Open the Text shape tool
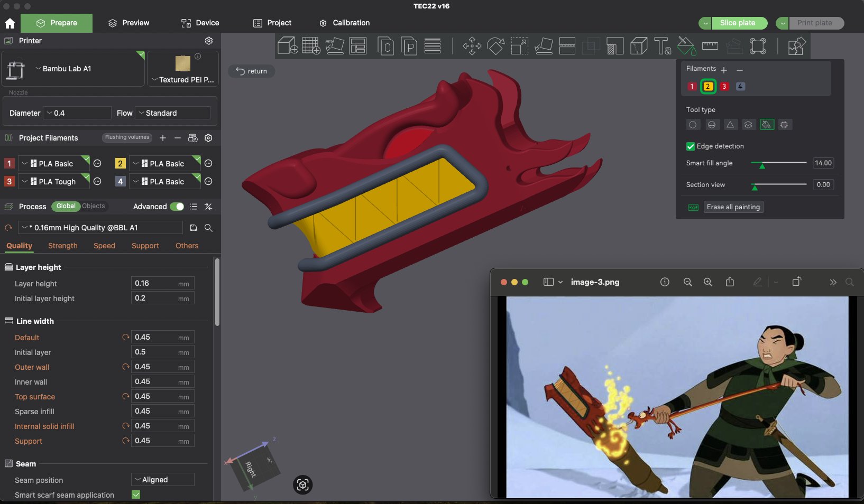864x504 pixels. (662, 46)
